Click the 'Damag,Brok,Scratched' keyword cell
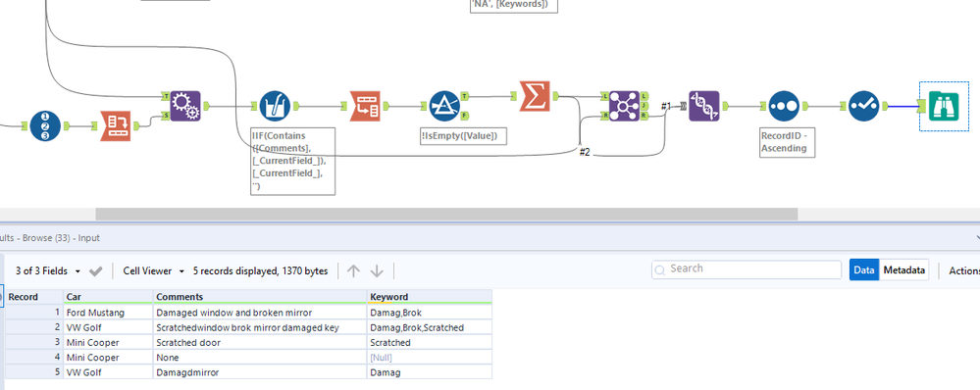This screenshot has width=980, height=390. coord(430,327)
